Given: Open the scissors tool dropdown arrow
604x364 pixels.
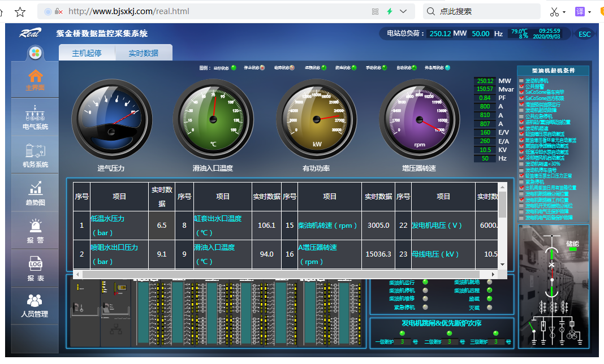Looking at the screenshot, I should pos(564,12).
